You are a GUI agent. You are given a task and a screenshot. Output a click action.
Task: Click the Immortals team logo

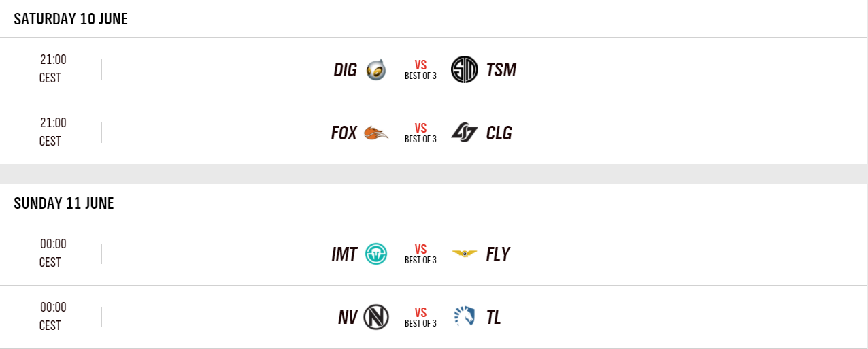coord(376,254)
